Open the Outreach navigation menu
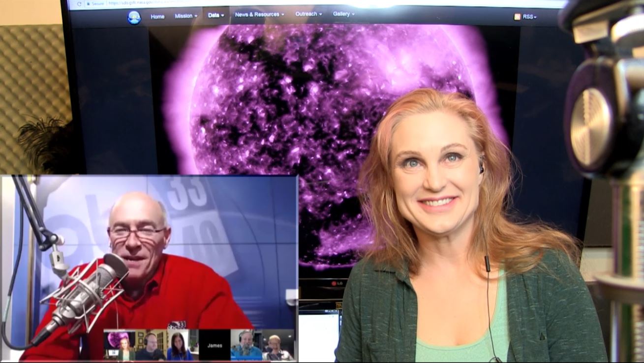 [x=308, y=14]
